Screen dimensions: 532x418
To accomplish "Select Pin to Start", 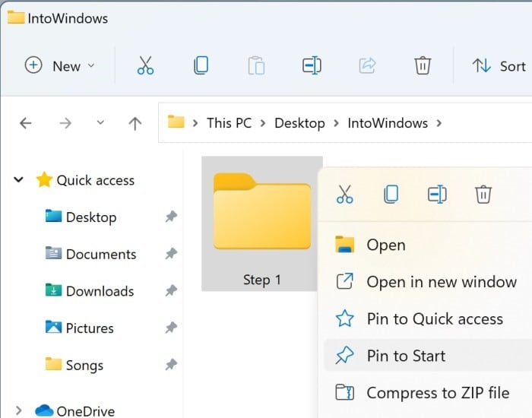I will (x=427, y=356).
